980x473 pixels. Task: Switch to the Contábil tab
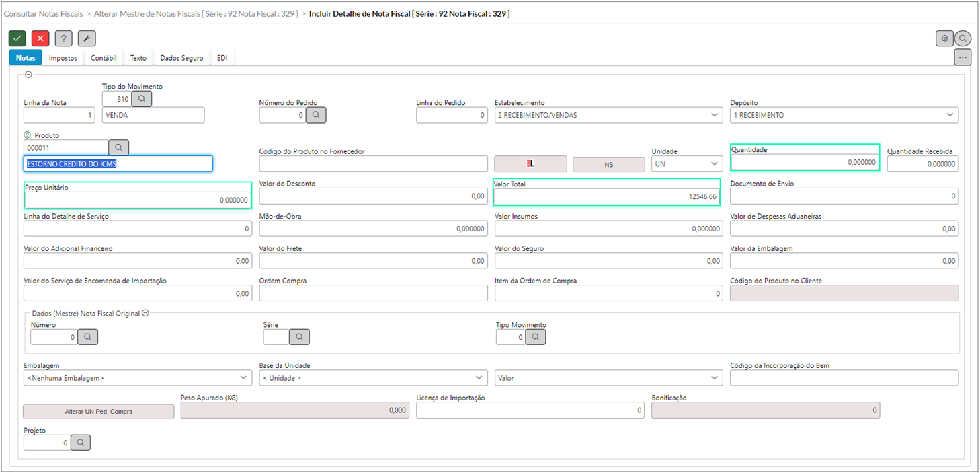104,58
